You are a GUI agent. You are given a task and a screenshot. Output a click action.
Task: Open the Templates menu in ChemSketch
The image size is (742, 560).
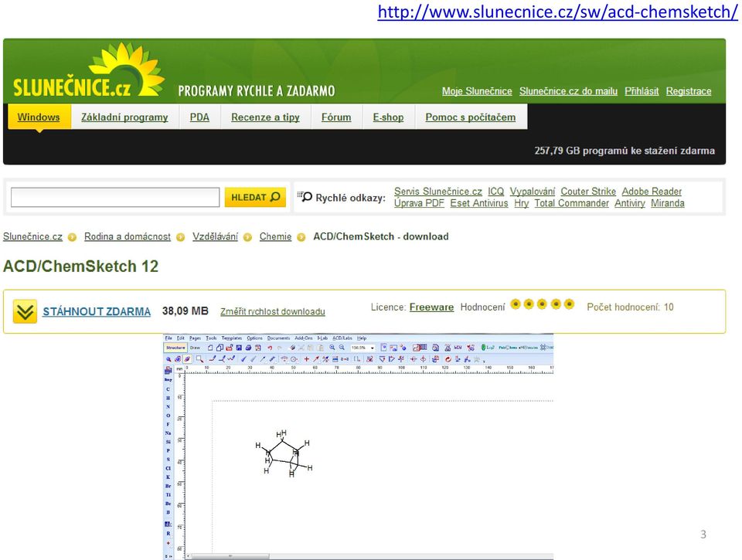click(231, 338)
